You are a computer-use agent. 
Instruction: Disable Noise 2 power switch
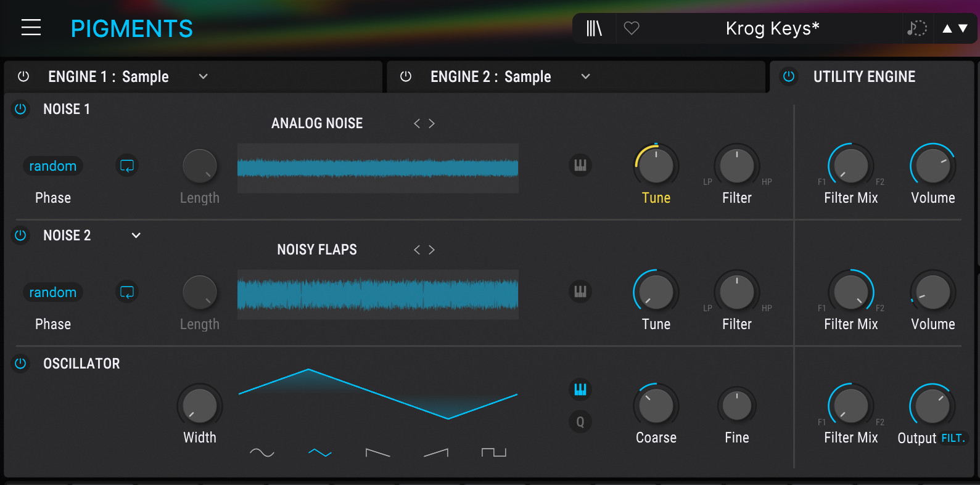click(20, 235)
